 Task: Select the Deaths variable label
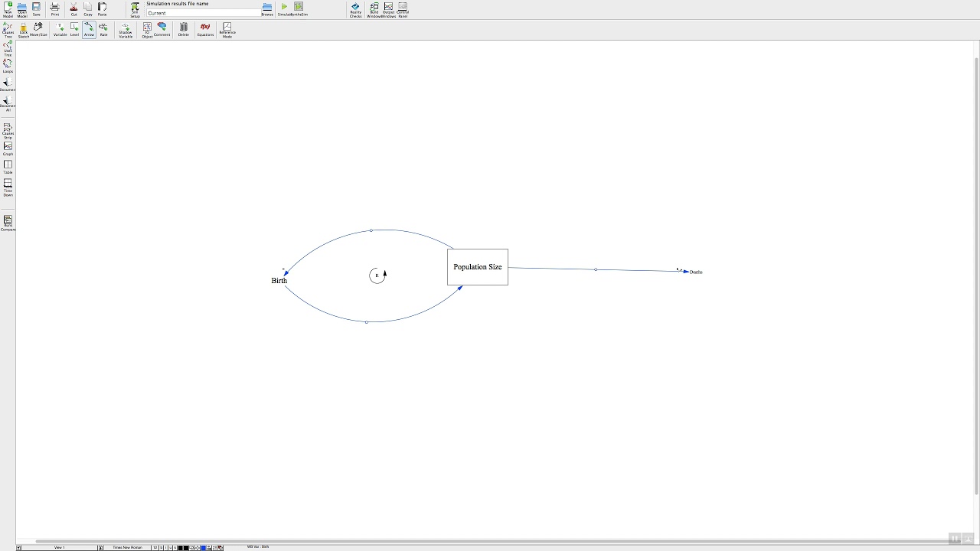(x=696, y=272)
